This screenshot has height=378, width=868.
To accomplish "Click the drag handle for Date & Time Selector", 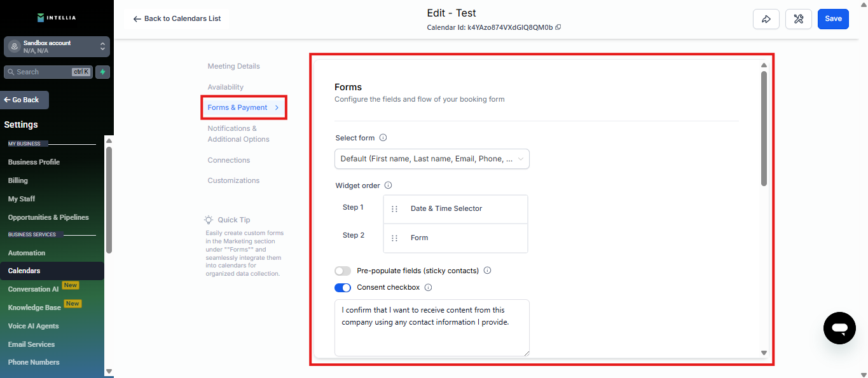I will (x=395, y=209).
